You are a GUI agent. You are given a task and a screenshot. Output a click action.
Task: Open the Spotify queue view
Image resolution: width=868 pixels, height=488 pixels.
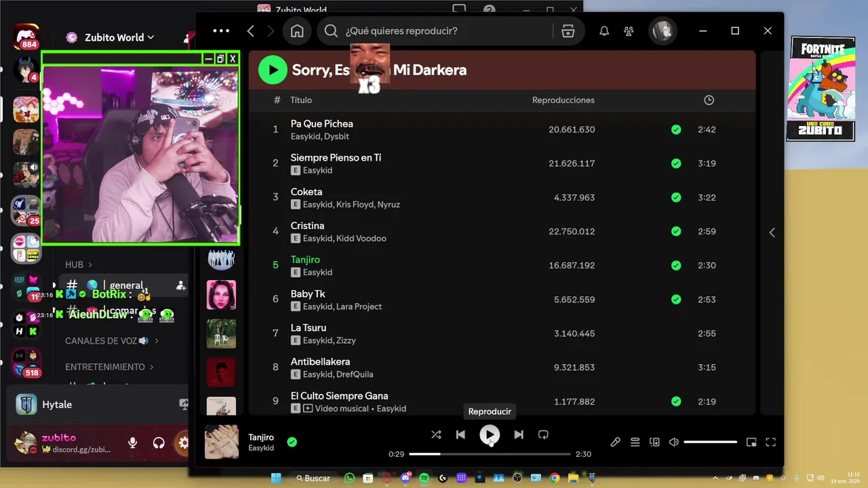635,442
